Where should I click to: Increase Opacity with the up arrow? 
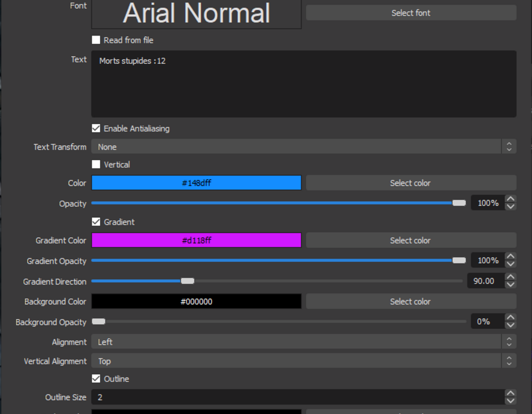[511, 199]
